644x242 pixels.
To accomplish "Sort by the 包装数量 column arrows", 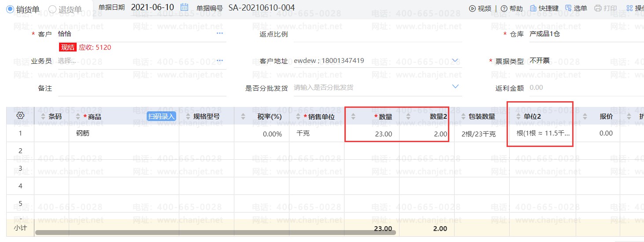I will pyautogui.click(x=463, y=117).
